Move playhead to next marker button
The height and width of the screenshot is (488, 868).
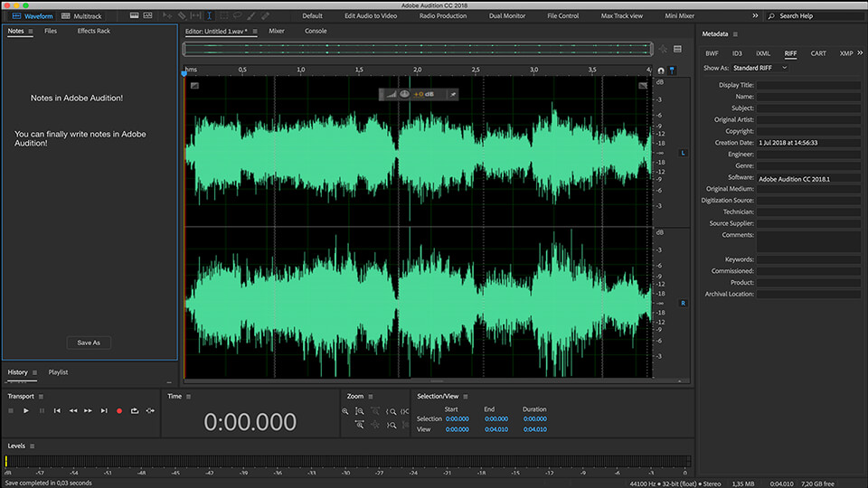[x=104, y=411]
